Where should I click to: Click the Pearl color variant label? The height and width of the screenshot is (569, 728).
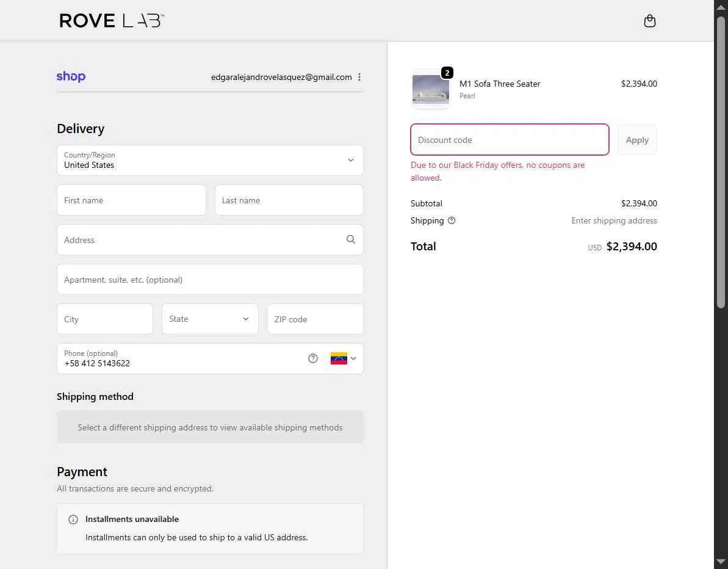tap(467, 96)
